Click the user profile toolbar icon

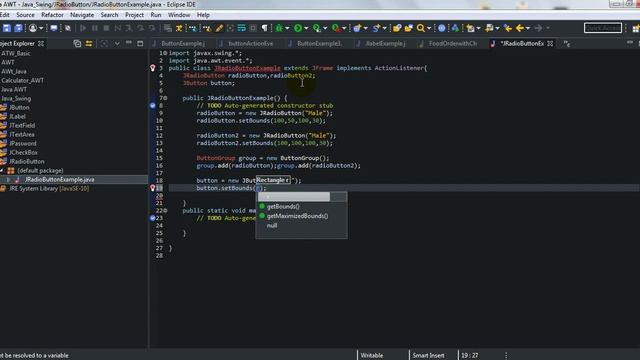point(33,28)
